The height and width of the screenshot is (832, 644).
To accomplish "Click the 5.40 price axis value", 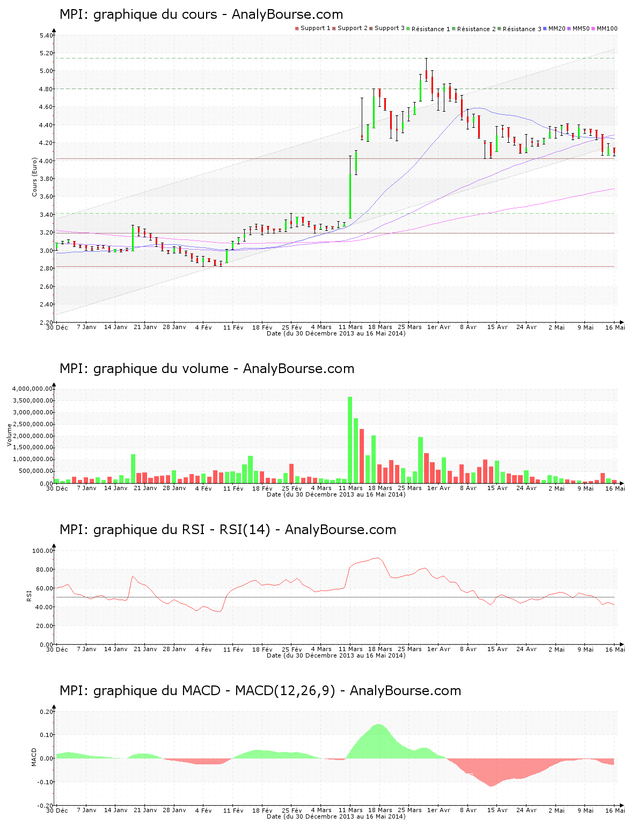I will 46,35.
